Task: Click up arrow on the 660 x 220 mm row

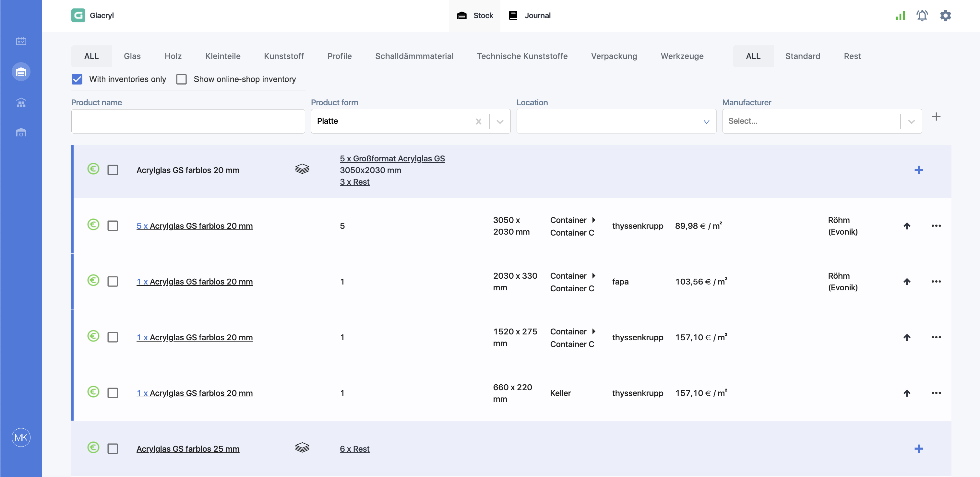Action: coord(907,393)
